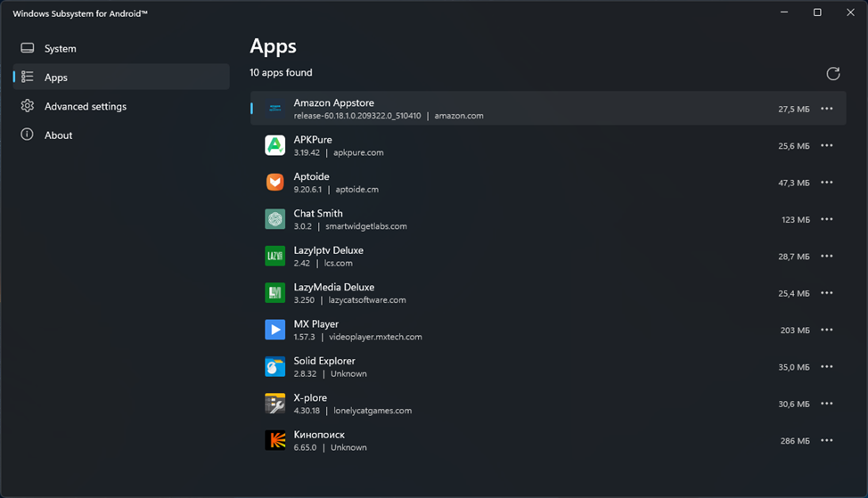Click the Amazon Appstore app icon
Viewport: 868px width, 498px height.
(275, 109)
